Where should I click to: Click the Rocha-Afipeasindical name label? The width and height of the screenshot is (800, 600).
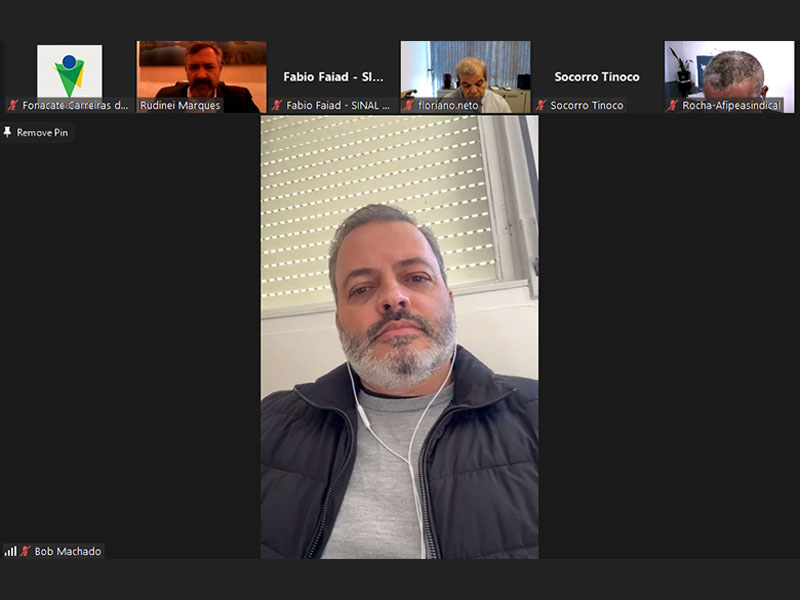tap(731, 105)
